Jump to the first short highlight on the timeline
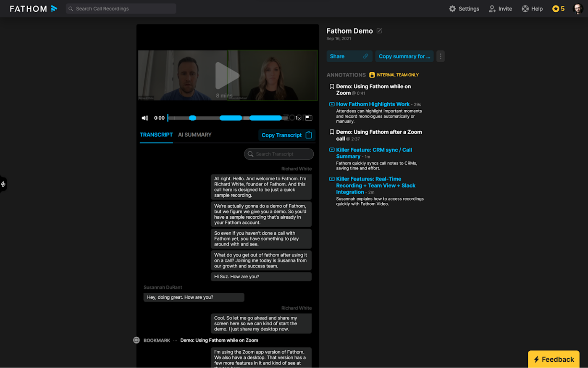588x368 pixels. 192,118
